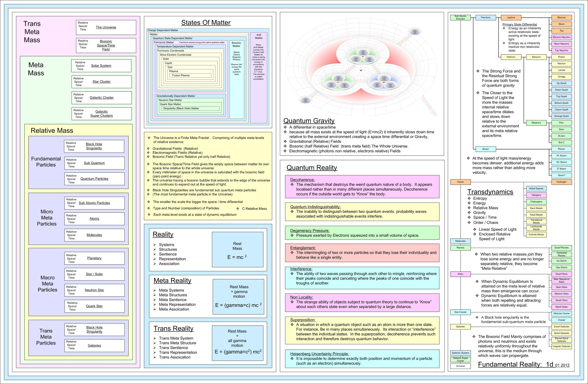Click the "Fundamental Reality: 1d" title
This screenshot has height=384, width=588.
(515, 364)
